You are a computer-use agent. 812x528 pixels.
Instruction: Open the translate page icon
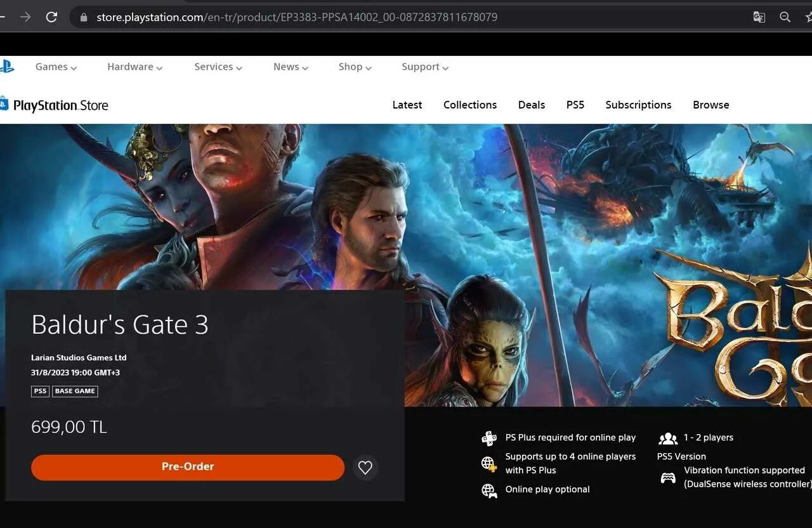point(759,17)
